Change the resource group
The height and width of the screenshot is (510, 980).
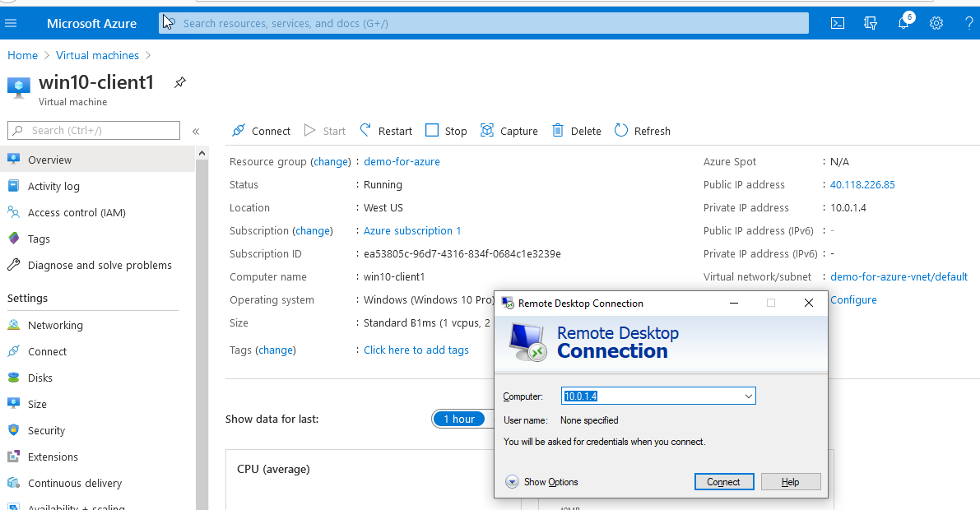tap(331, 161)
